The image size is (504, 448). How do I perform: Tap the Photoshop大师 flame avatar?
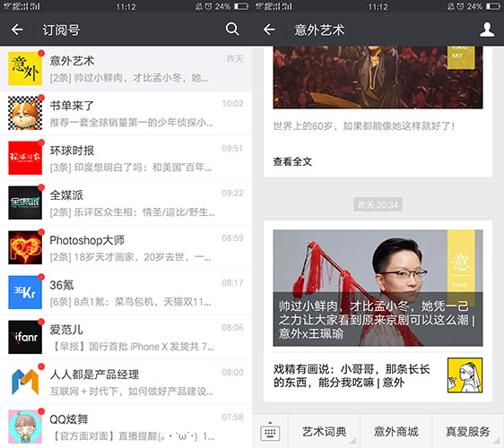point(25,247)
